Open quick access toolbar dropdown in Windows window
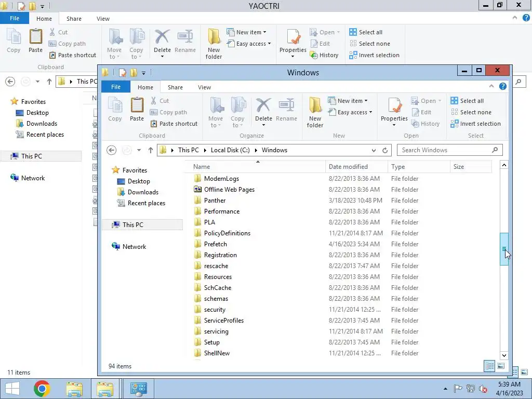The image size is (532, 399). [x=143, y=73]
